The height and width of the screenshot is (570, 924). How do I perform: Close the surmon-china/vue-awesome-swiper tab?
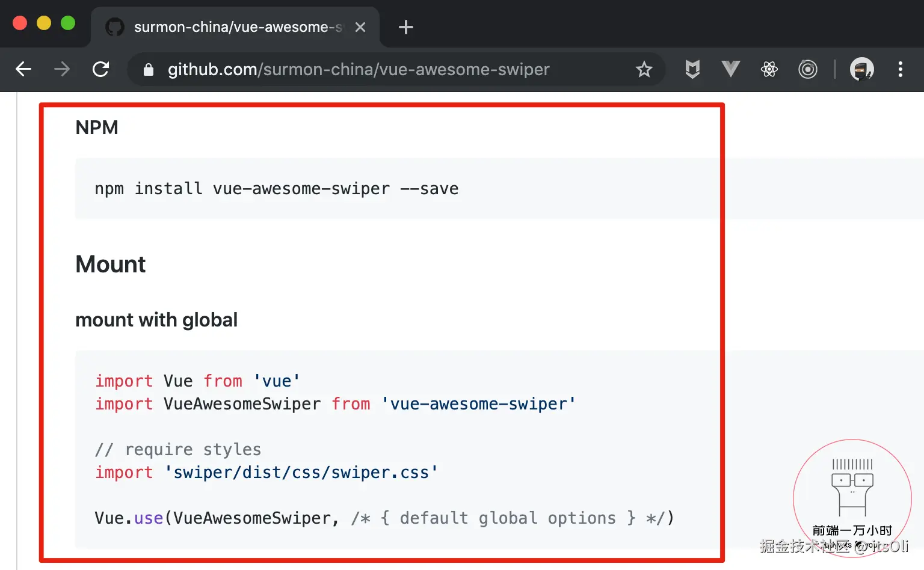(x=360, y=27)
